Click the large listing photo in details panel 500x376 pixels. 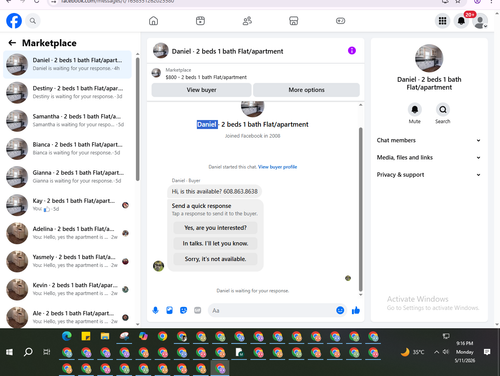[429, 58]
